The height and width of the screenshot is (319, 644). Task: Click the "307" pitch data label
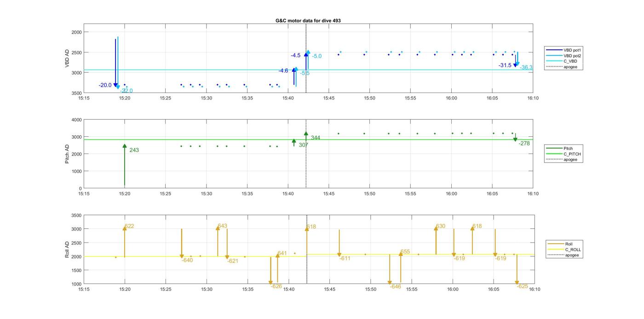(303, 145)
